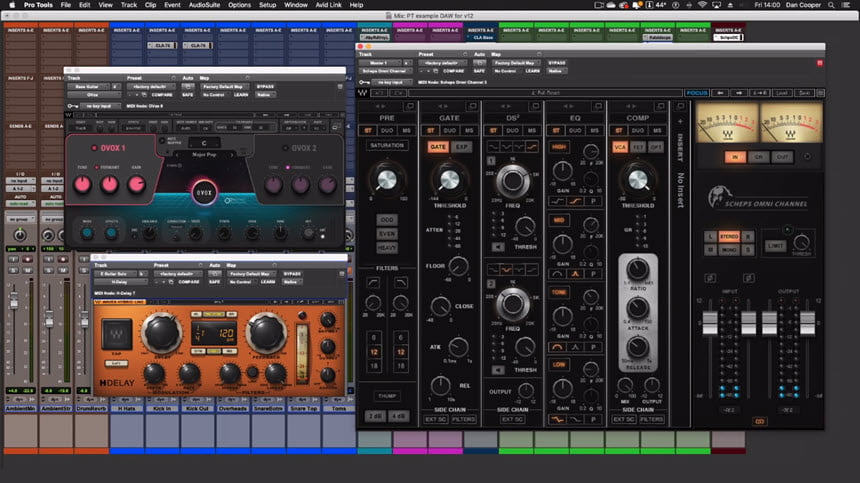
Task: Toggle the HIGH EQ band on/off
Action: (x=559, y=147)
